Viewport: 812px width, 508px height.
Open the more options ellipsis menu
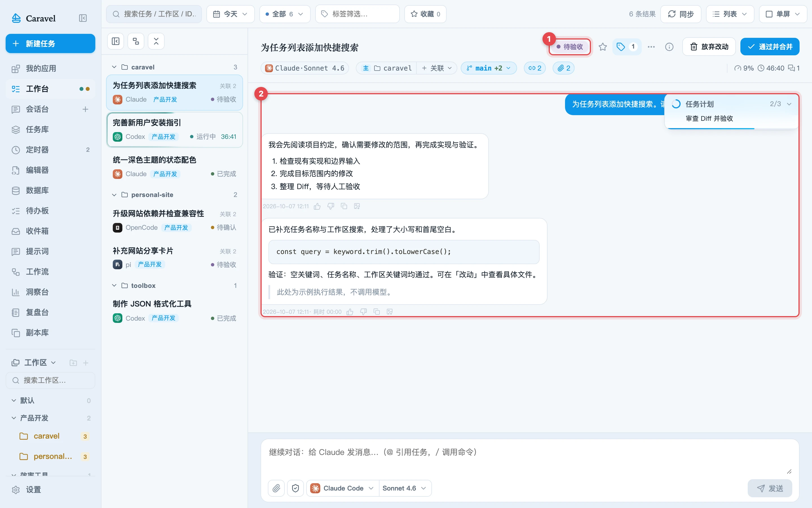[x=651, y=47]
